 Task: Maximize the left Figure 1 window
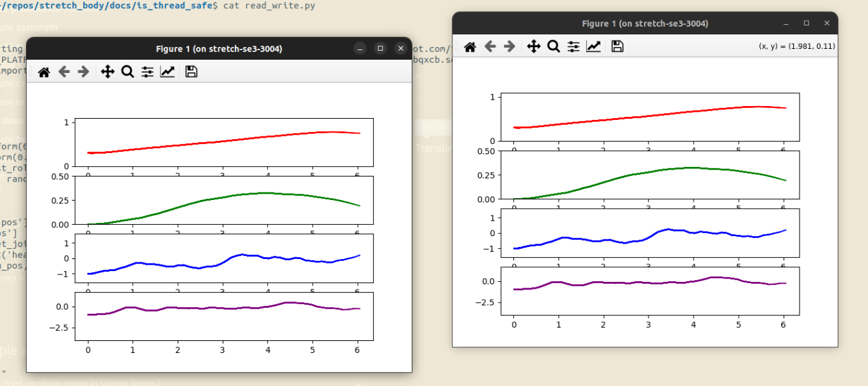coord(380,49)
